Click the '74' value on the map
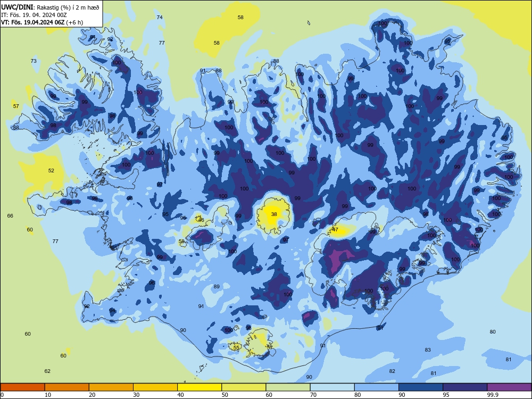Image resolution: width=532 pixels, height=399 pixels. point(160,18)
